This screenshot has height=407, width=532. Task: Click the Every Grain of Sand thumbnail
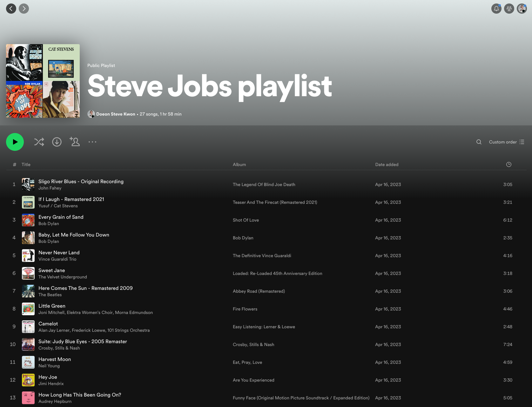28,220
